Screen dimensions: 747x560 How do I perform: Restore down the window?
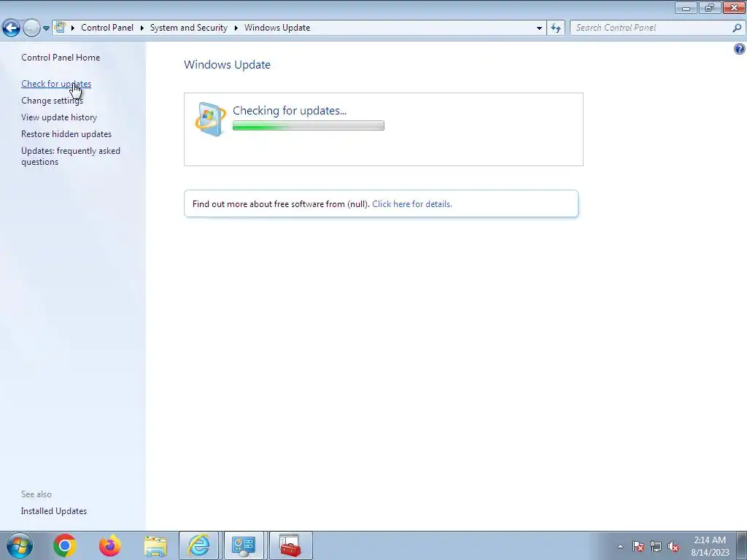[710, 7]
